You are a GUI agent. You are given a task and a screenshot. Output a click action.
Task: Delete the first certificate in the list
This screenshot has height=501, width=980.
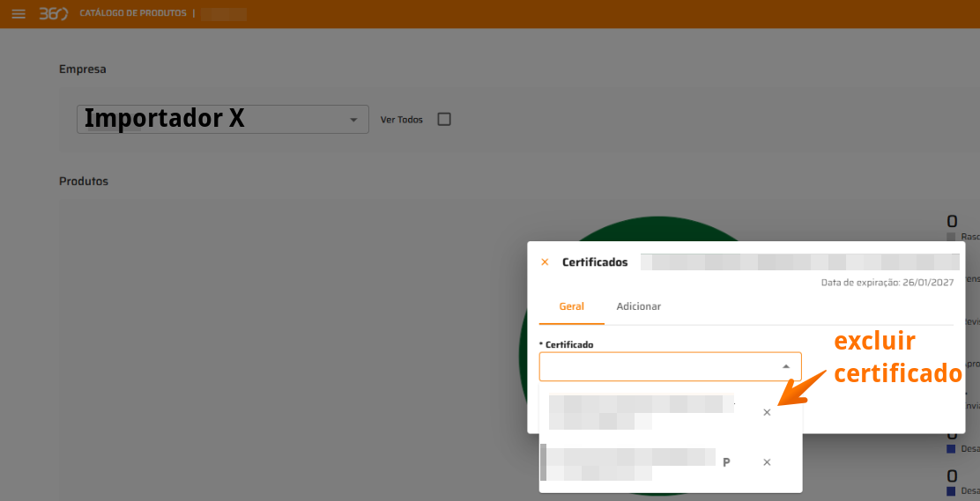pyautogui.click(x=767, y=412)
